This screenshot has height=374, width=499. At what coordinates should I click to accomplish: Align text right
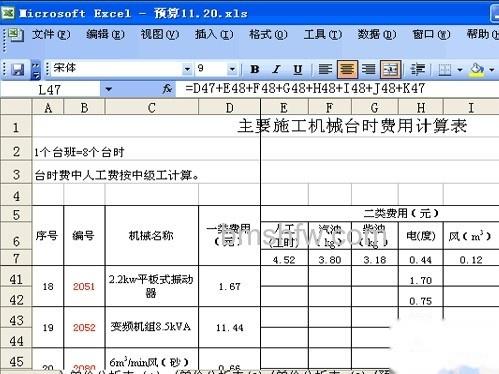pos(368,69)
